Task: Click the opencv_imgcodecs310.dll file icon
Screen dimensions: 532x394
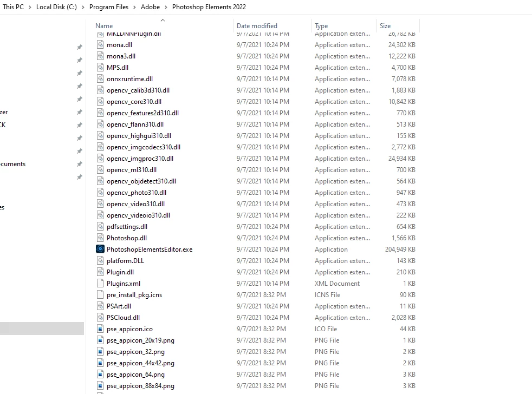Action: pos(100,147)
